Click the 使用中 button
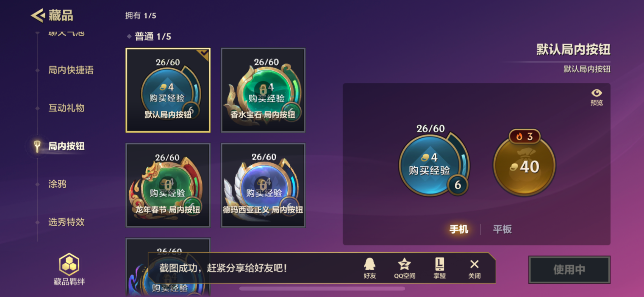 (x=569, y=270)
